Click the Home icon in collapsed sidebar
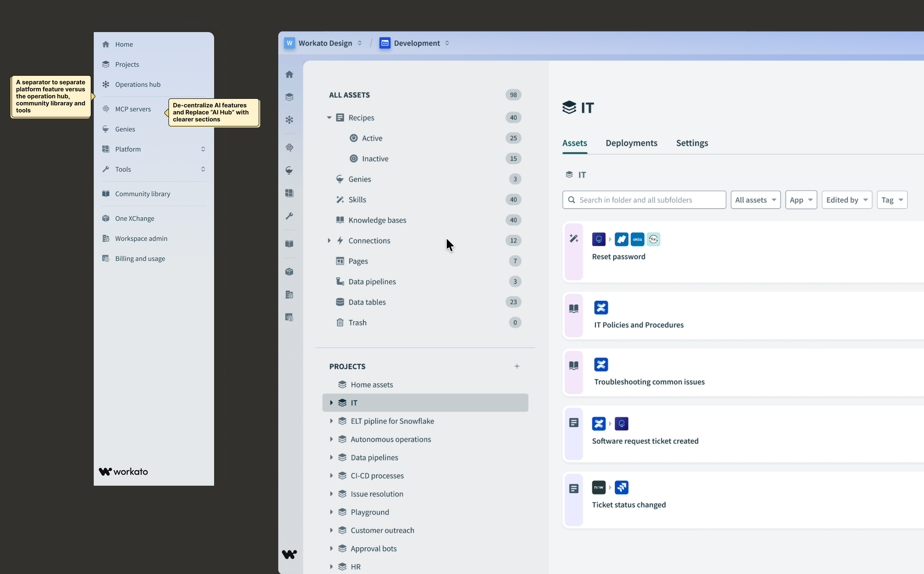Screen dimensions: 924x574 (x=290, y=75)
